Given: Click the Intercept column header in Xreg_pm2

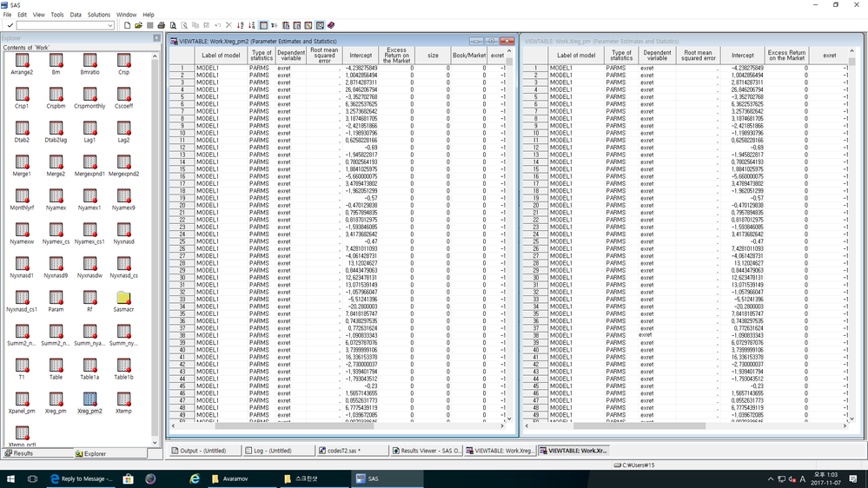Looking at the screenshot, I should (361, 55).
